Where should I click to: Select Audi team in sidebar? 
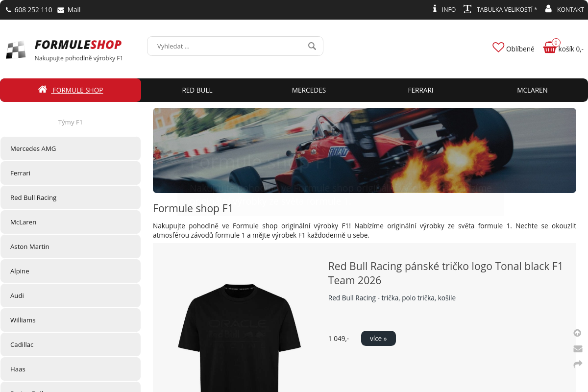click(x=71, y=295)
